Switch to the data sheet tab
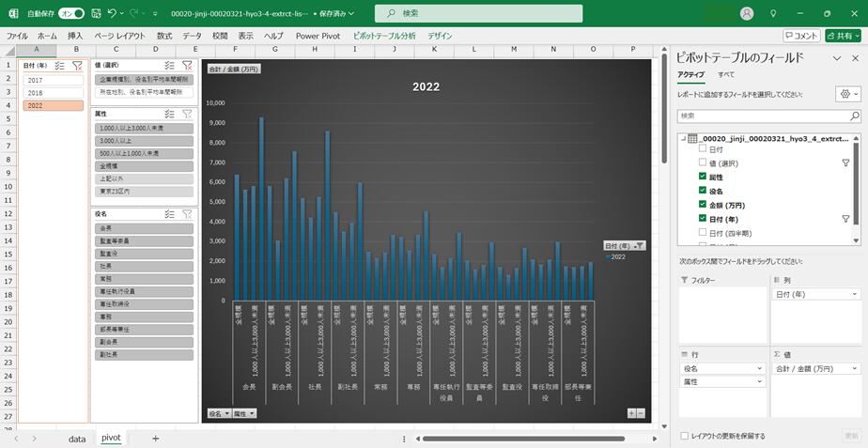Viewport: 868px width, 448px height. point(77,438)
